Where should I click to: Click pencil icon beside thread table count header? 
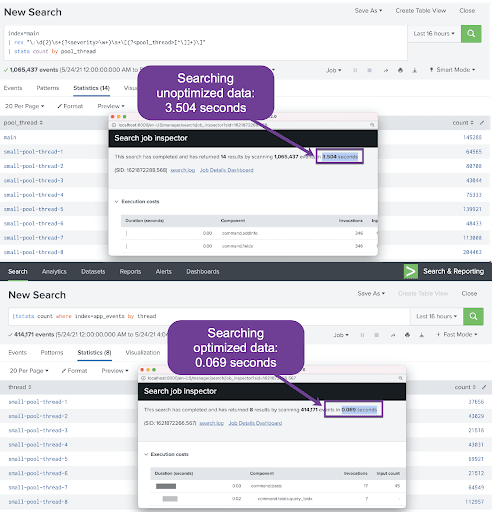pyautogui.click(x=484, y=387)
